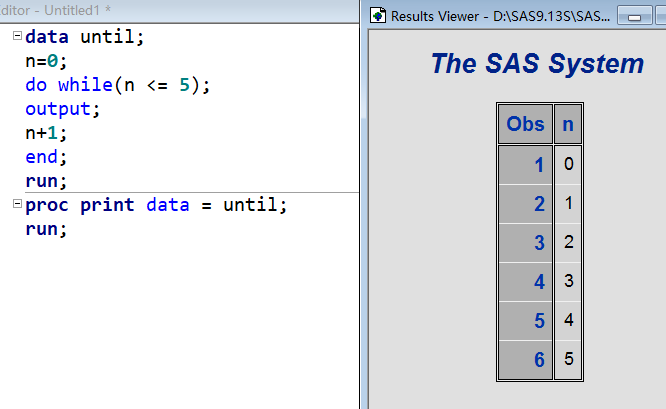Click the 'do while(n <= 5);' line
Image resolution: width=666 pixels, height=409 pixels.
(118, 85)
